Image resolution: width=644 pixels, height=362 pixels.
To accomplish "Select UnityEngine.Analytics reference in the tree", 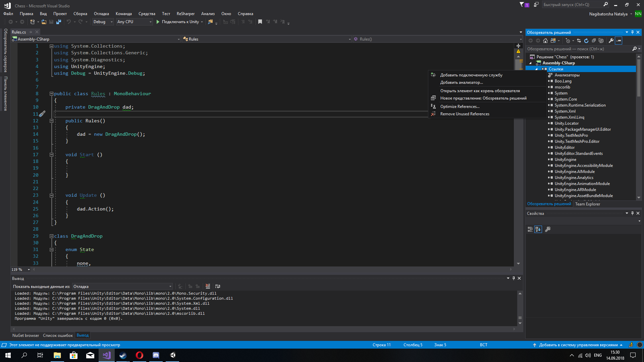I will 574,178.
